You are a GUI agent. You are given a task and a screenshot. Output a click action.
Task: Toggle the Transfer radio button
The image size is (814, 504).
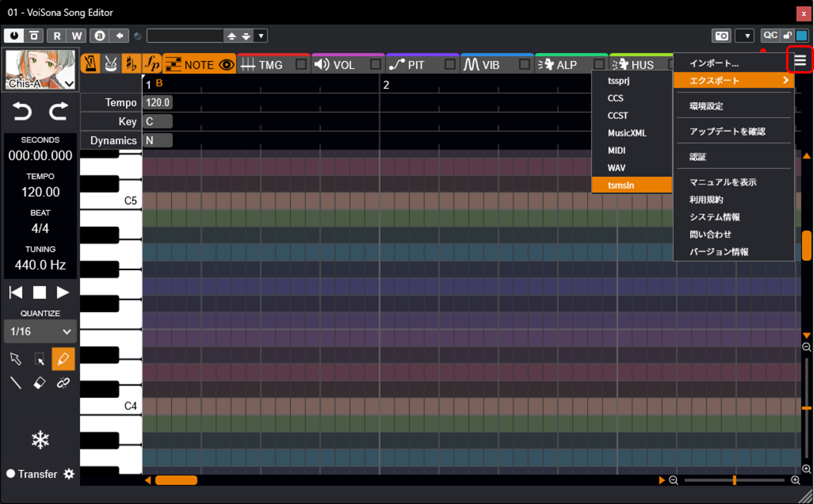pos(11,474)
